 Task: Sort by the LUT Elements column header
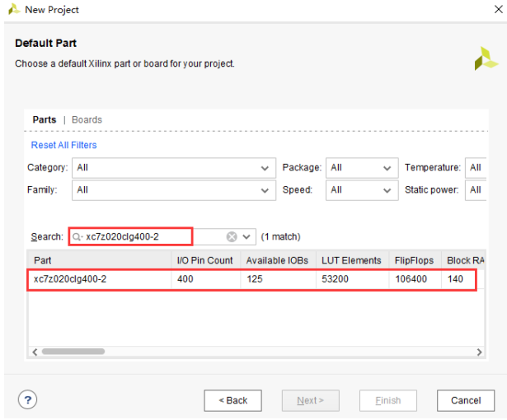click(350, 260)
